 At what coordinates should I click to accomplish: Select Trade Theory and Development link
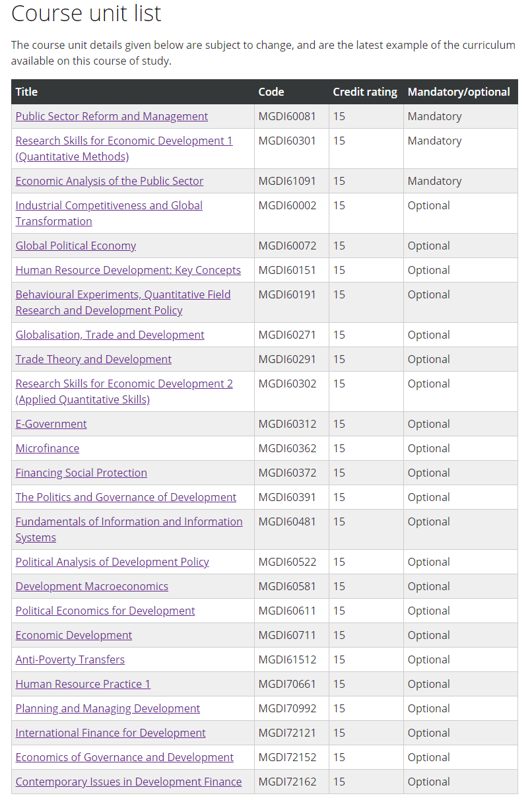94,359
